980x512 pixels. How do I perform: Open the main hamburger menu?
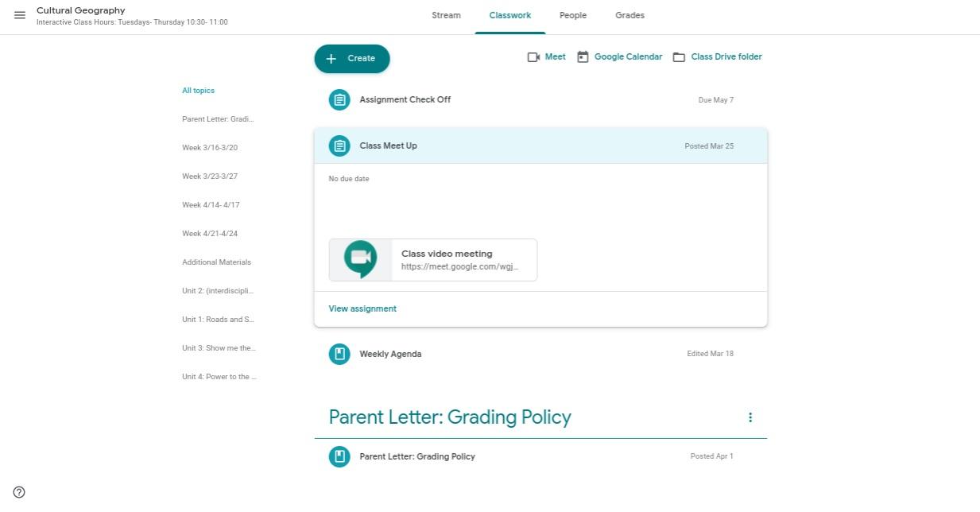point(20,15)
